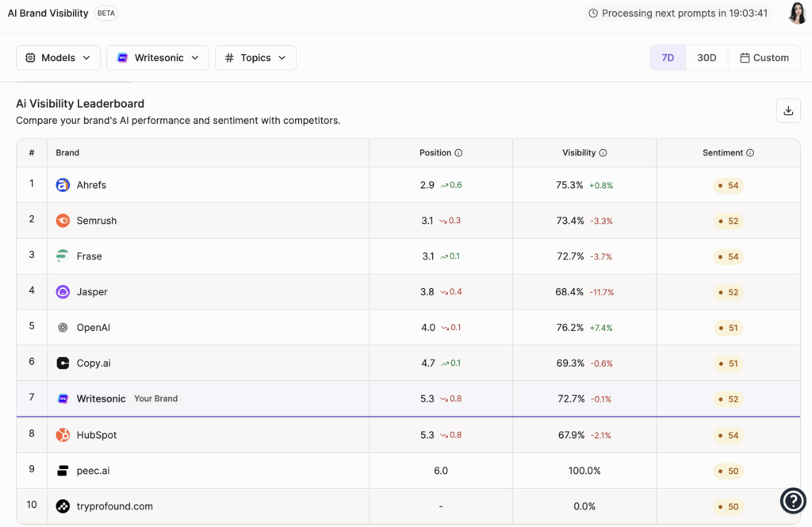
Task: Click the OpenAI brand logo icon
Action: 63,328
